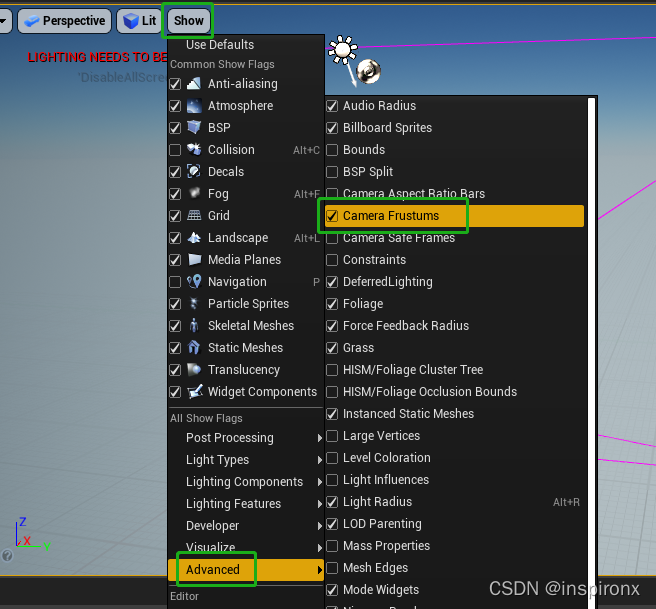Screen dimensions: 656x609
Task: Click the Advanced submenu scrollbar
Action: coord(591,351)
